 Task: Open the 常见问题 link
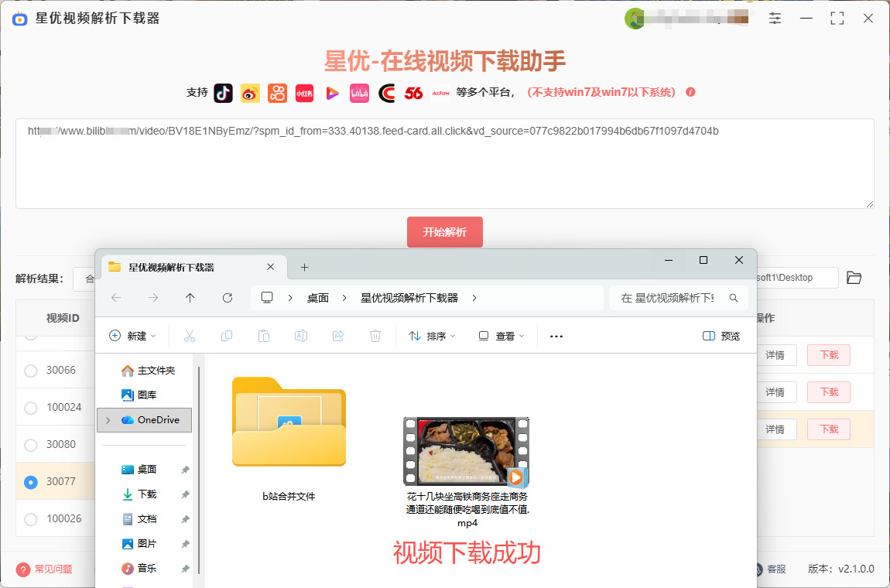53,569
